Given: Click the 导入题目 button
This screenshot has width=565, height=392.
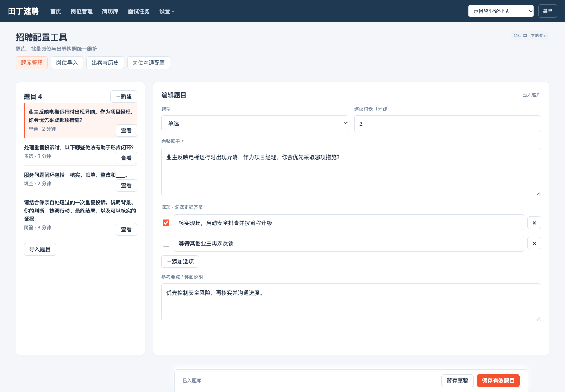Looking at the screenshot, I should point(40,249).
